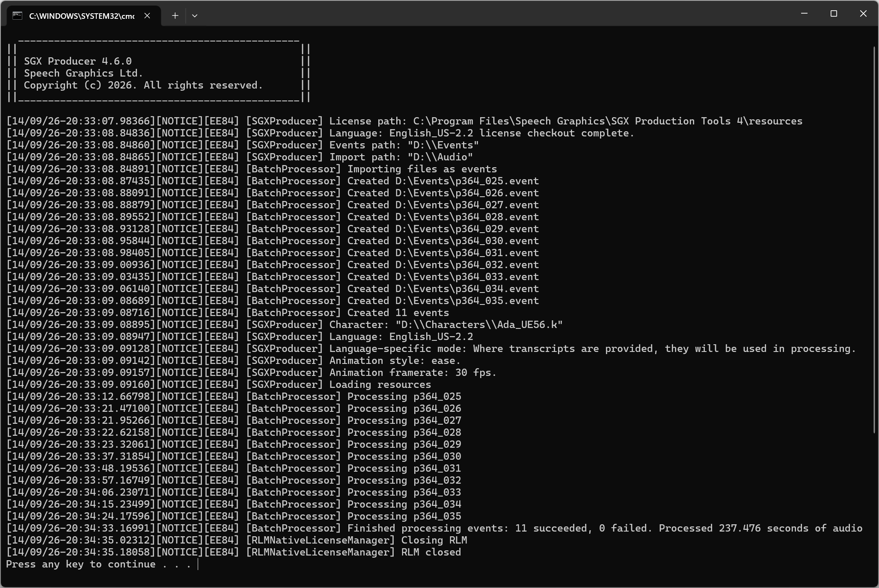Click 'Press any key to continue' prompt
Viewport: 879px width, 588px height.
click(x=98, y=564)
